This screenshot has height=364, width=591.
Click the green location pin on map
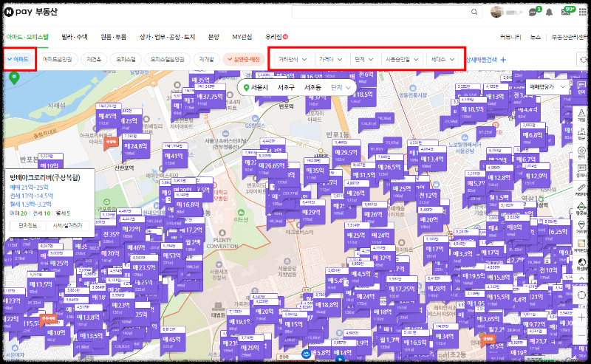coord(14,78)
